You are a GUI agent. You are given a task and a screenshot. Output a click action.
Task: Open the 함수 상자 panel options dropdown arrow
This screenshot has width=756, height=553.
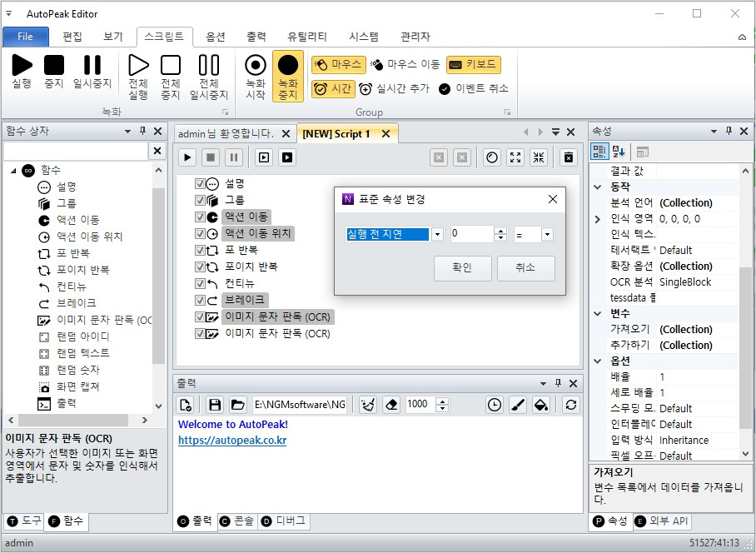(127, 131)
